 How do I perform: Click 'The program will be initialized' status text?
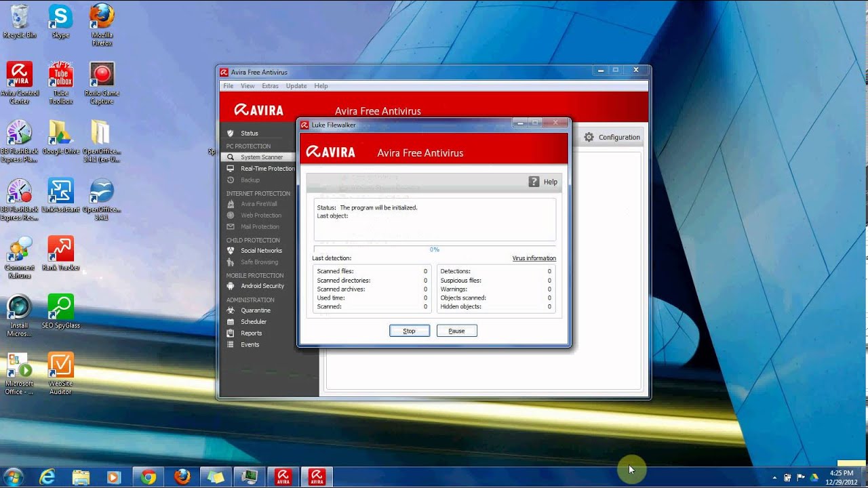point(378,207)
